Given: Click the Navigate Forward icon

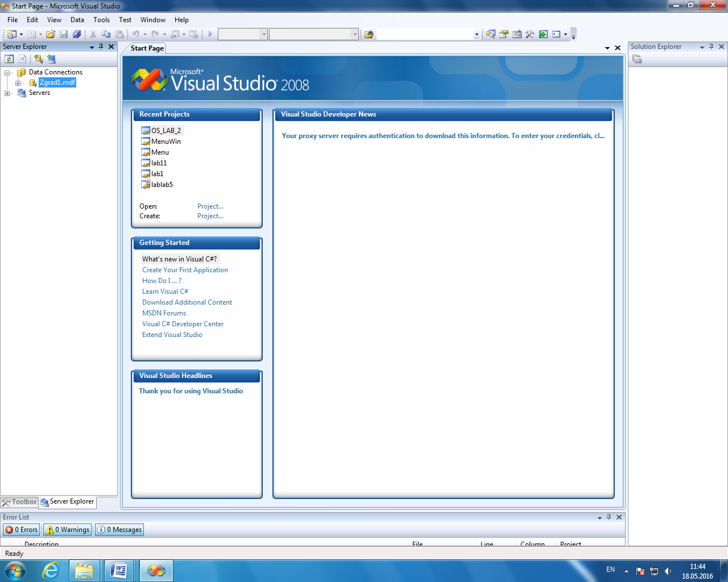Looking at the screenshot, I should [193, 34].
